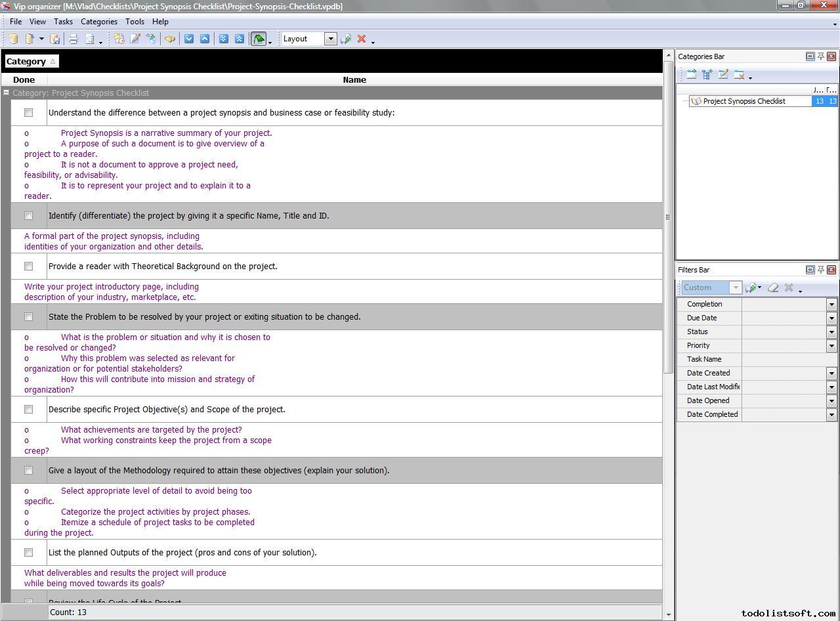840x621 pixels.
Task: Open the Layout combo box dropdown
Action: [331, 39]
